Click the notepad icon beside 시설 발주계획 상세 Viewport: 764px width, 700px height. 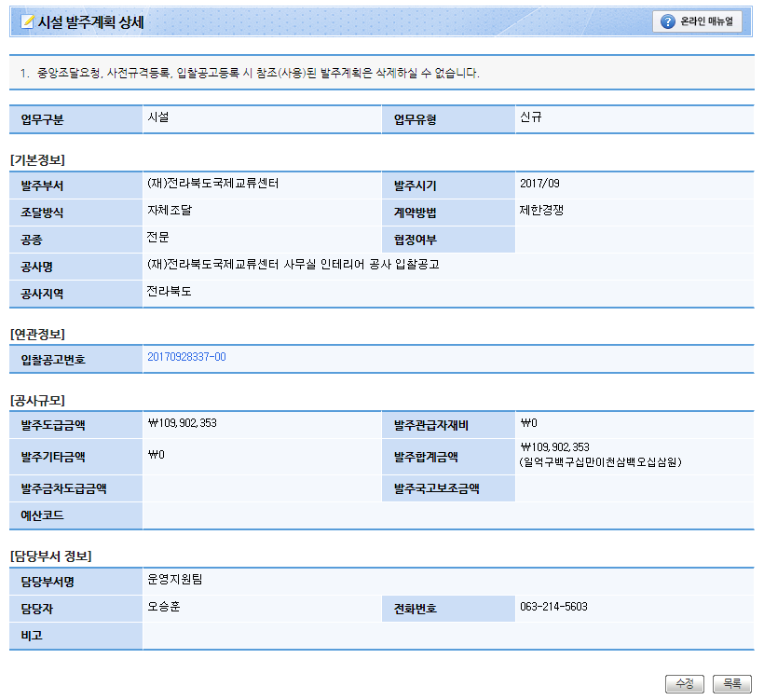point(27,21)
